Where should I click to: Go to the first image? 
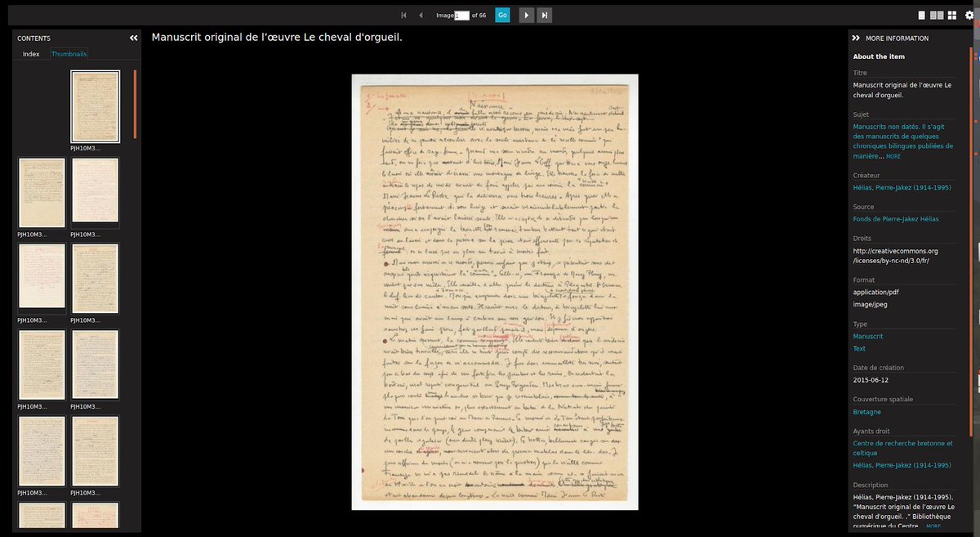403,15
